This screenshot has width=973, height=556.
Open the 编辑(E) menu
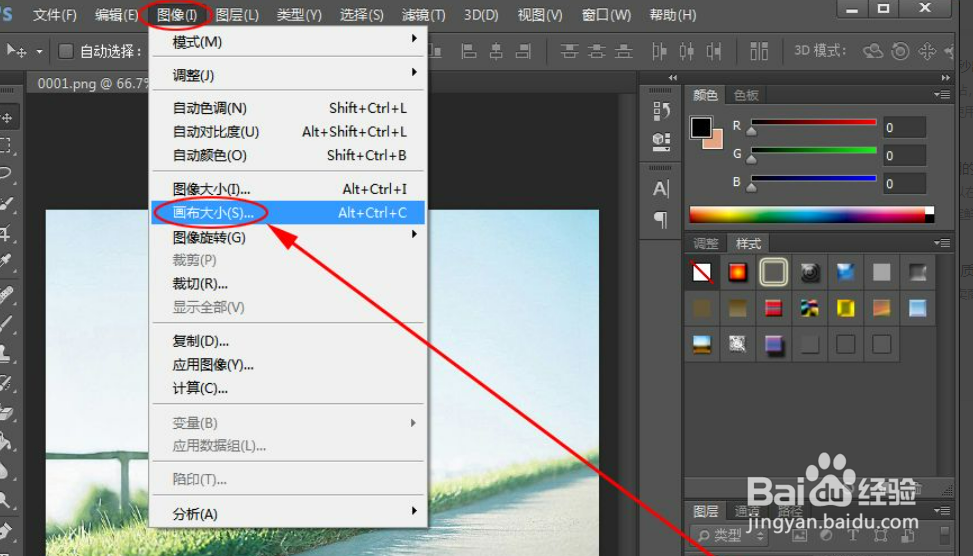tap(116, 15)
